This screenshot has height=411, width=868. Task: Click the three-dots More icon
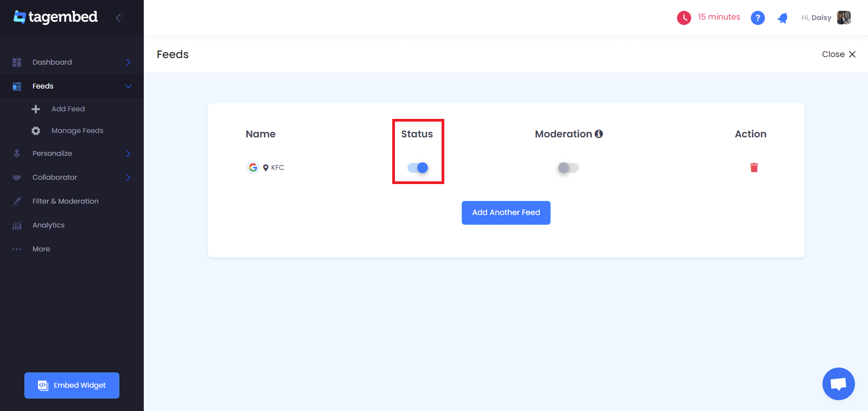[17, 249]
